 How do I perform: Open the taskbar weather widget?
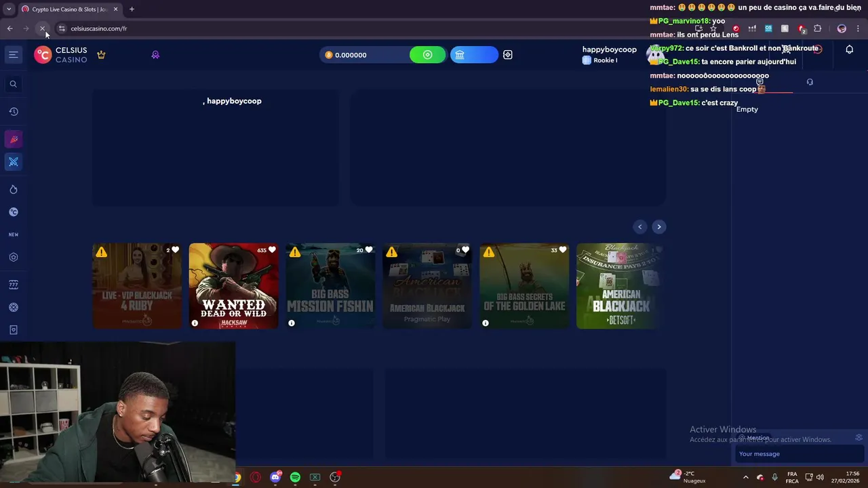(x=688, y=477)
